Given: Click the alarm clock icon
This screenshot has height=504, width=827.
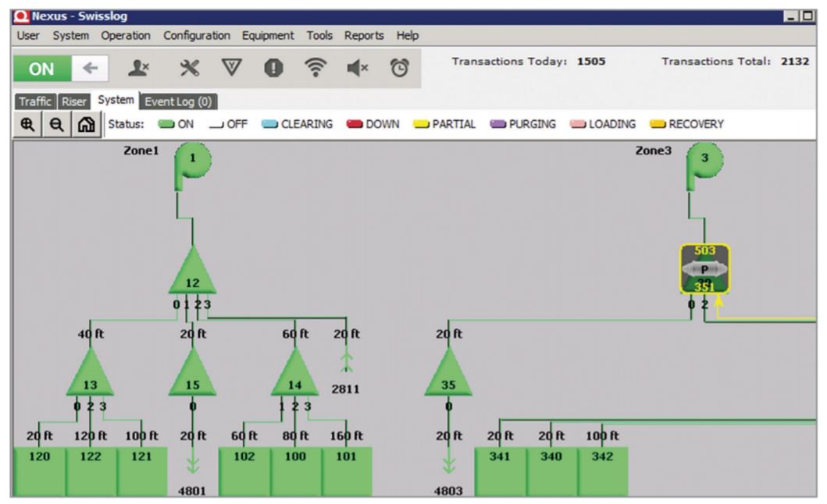Looking at the screenshot, I should [x=399, y=69].
